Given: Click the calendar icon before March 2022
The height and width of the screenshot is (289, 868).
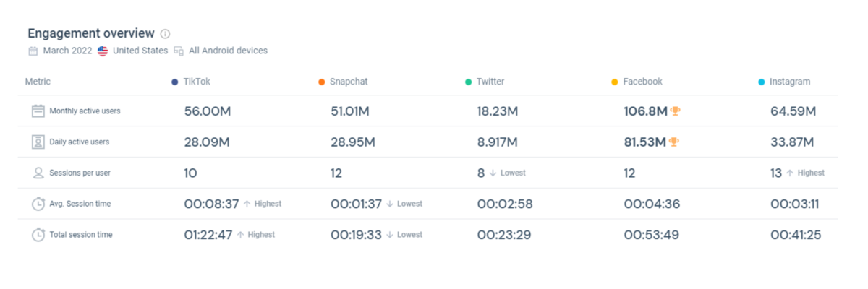Looking at the screenshot, I should (33, 51).
